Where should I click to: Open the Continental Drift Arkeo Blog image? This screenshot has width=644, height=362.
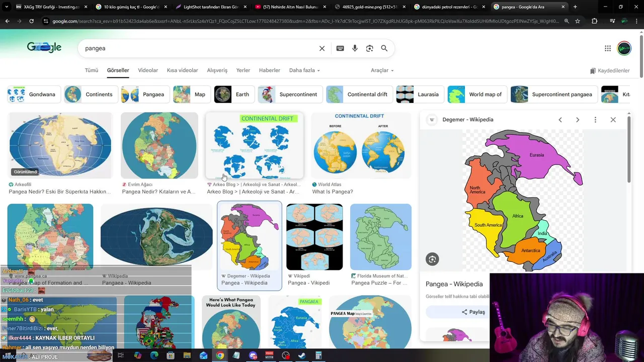tap(255, 145)
